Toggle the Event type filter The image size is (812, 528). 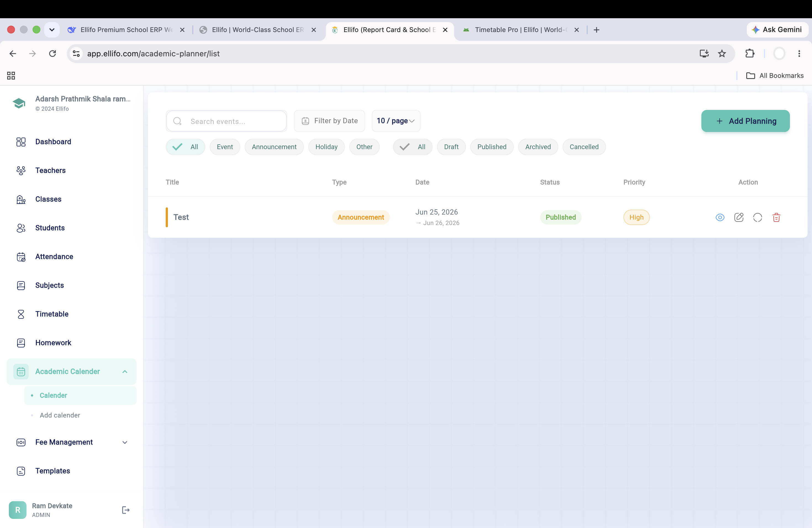(x=225, y=147)
